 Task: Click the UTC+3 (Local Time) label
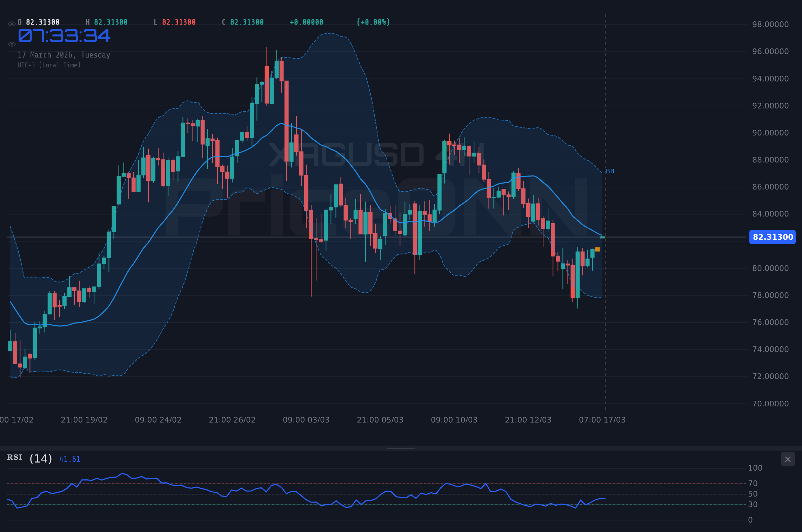click(49, 65)
